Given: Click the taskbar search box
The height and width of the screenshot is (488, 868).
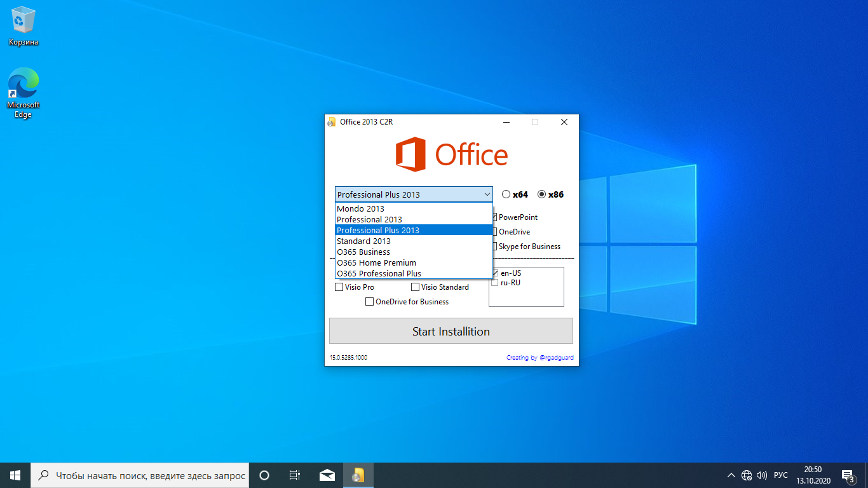Looking at the screenshot, I should [x=139, y=475].
